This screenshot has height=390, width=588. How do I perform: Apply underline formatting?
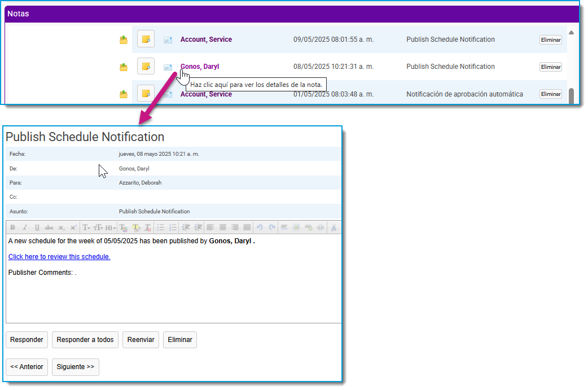37,227
